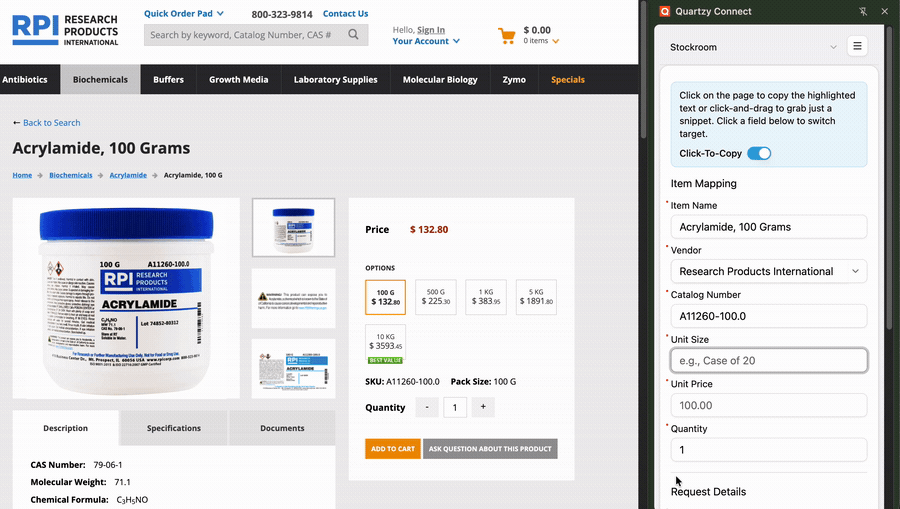
Task: Click the Biochemicals breadcrumb link
Action: [x=71, y=175]
